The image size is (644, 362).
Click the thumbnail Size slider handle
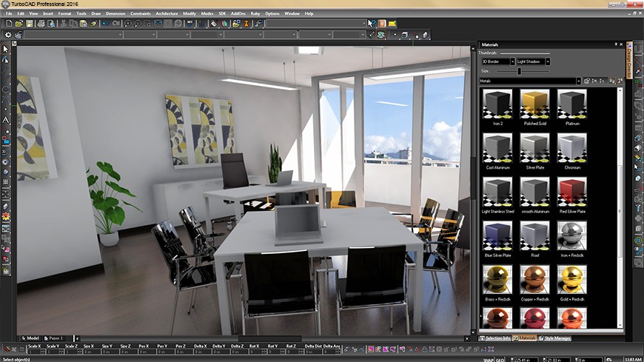tap(520, 71)
